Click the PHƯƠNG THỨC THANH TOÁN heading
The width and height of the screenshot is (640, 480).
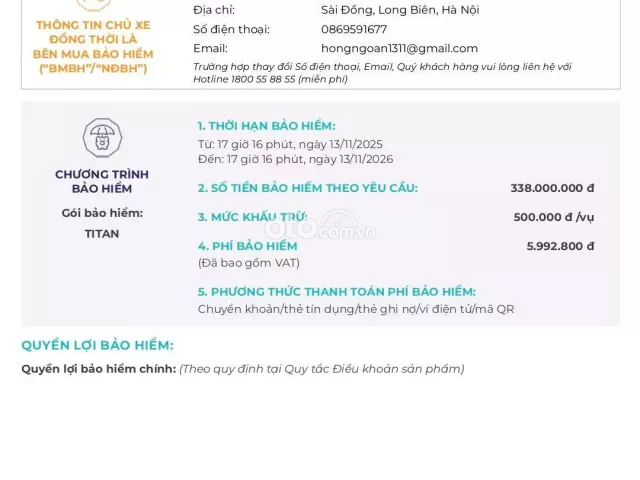pyautogui.click(x=337, y=292)
